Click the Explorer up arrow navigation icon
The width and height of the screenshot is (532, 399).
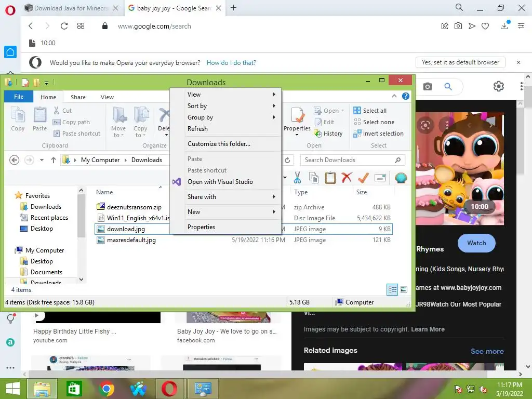click(54, 160)
